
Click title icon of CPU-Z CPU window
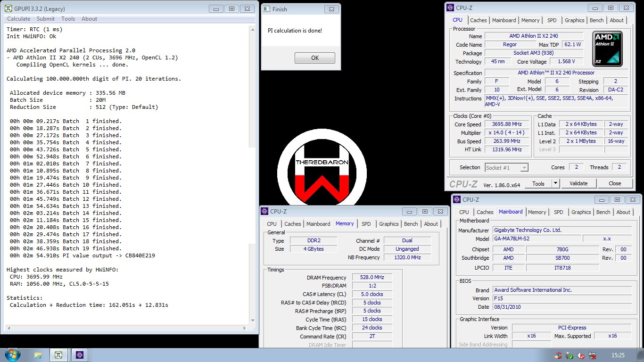pyautogui.click(x=450, y=8)
